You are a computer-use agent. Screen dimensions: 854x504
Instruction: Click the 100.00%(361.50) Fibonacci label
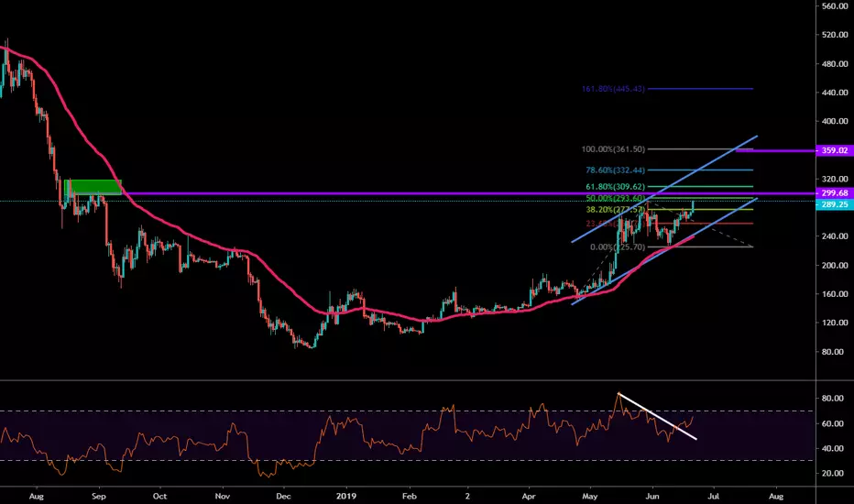point(613,148)
